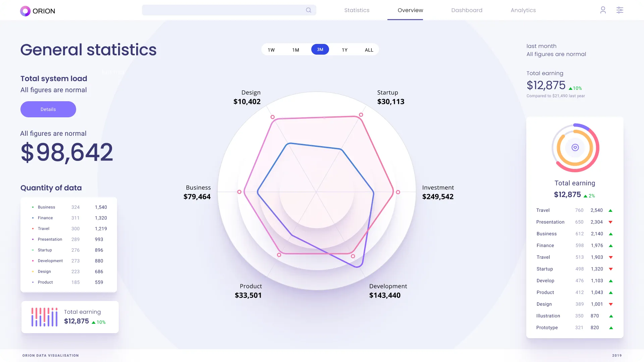Click red down arrow beside Presentation row

pyautogui.click(x=610, y=222)
